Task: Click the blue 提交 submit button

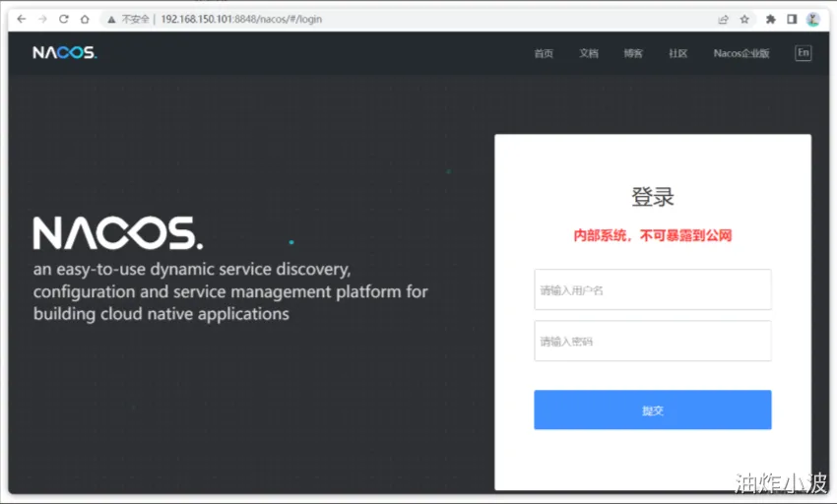Action: click(653, 409)
